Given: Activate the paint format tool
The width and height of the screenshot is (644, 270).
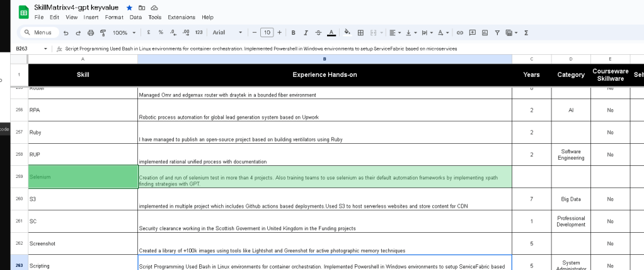Looking at the screenshot, I should tap(103, 32).
